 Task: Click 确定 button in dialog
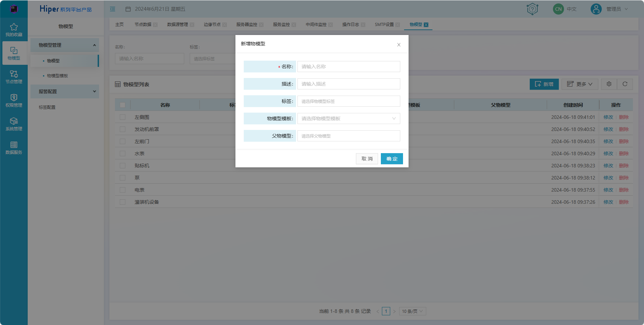click(x=392, y=159)
